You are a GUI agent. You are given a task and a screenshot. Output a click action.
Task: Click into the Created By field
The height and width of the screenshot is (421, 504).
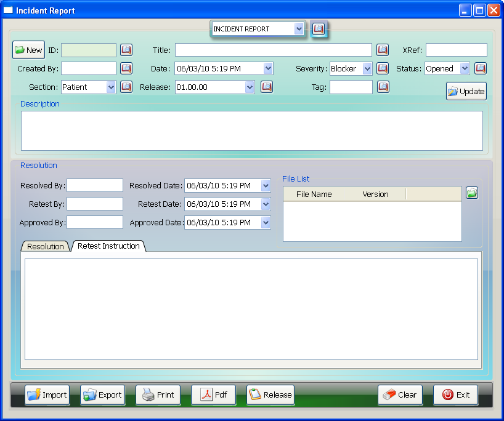89,68
